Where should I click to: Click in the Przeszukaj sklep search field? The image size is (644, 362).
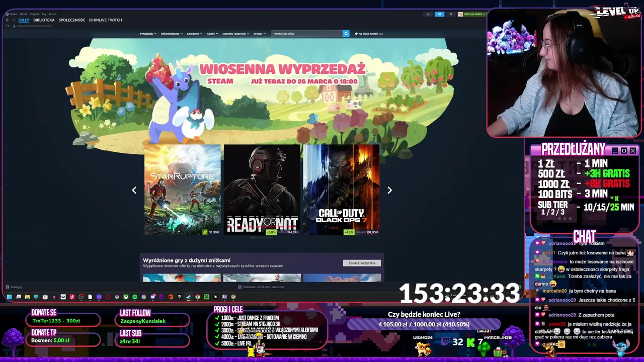click(x=306, y=34)
